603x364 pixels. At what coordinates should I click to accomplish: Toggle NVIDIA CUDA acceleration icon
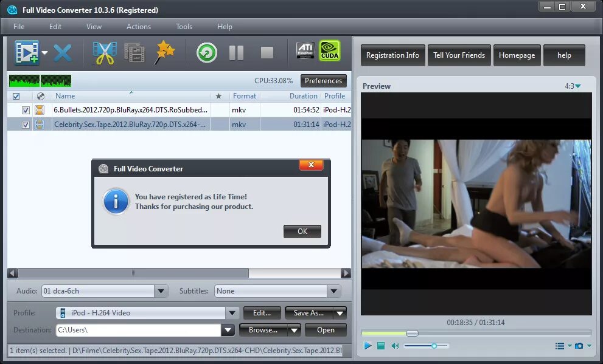330,50
